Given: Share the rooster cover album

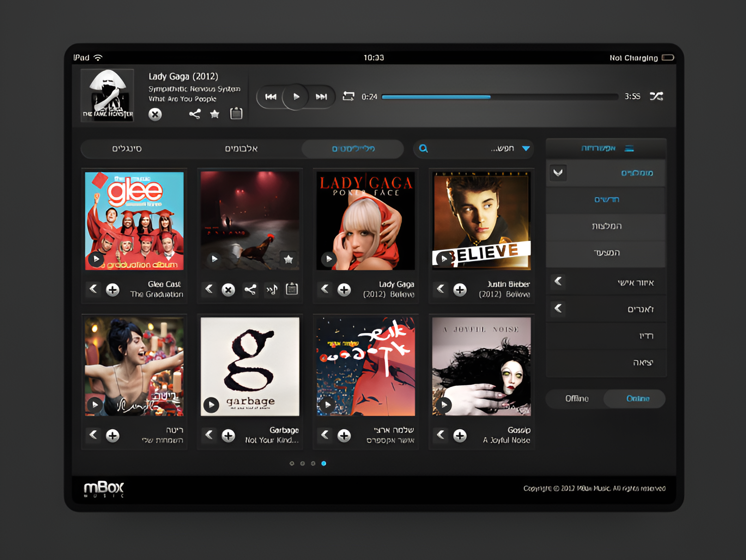Looking at the screenshot, I should point(250,290).
